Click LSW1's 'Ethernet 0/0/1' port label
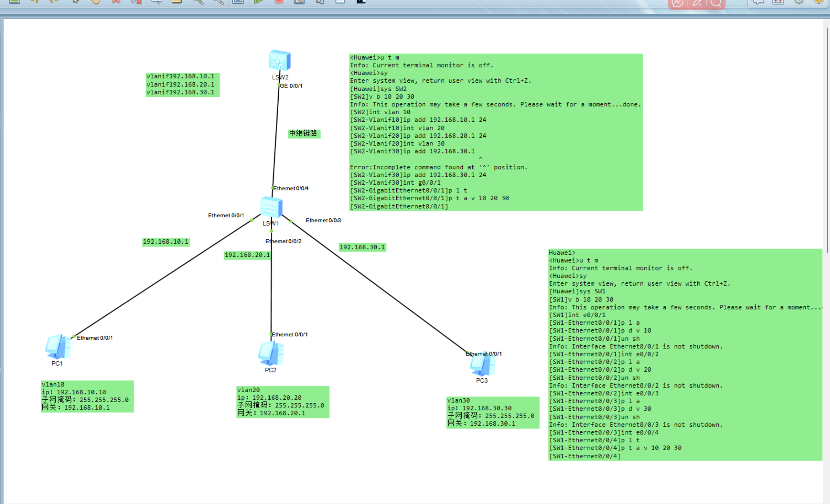Image resolution: width=830 pixels, height=504 pixels. [226, 215]
